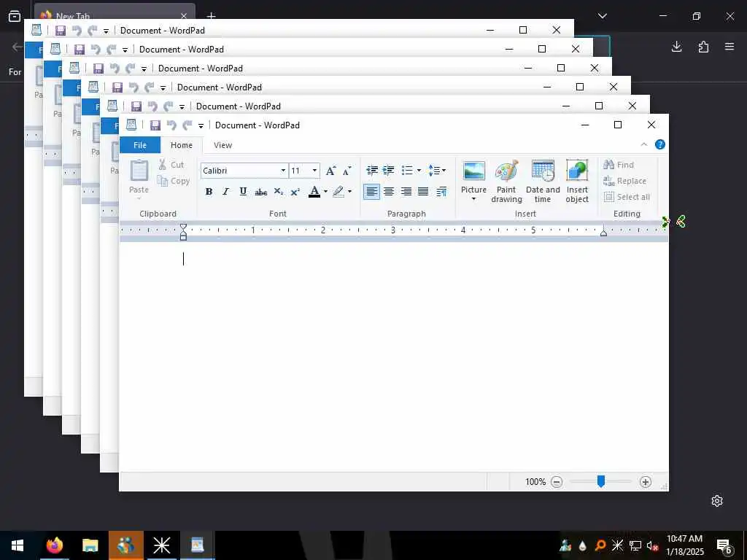Screen dimensions: 747x560
Task: Toggle Strikethrough in front WordPad window
Action: click(260, 192)
